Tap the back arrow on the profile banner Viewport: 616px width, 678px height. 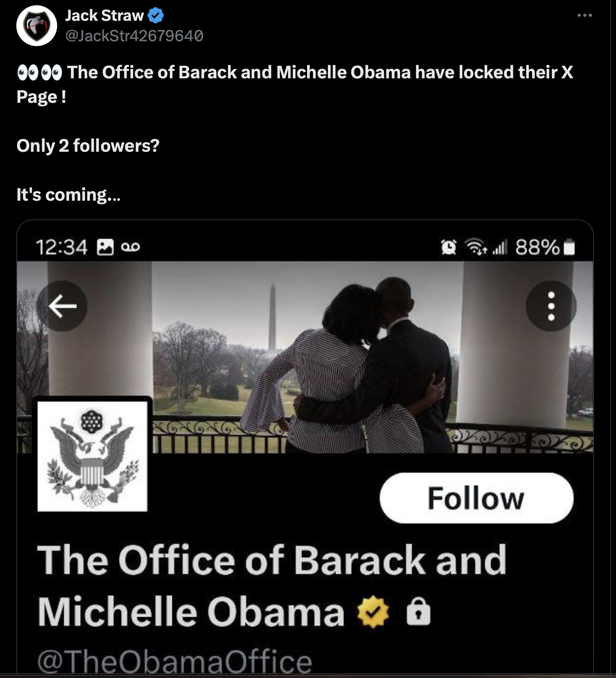coord(62,306)
